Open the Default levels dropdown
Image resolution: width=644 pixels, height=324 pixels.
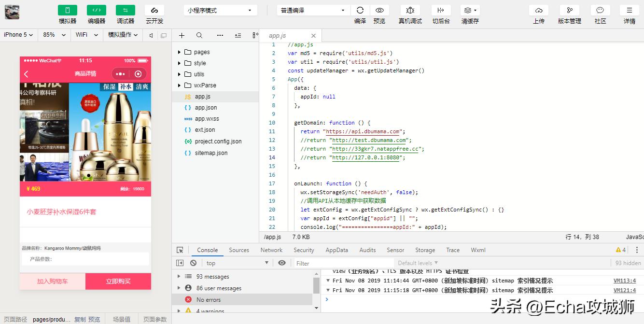click(418, 263)
